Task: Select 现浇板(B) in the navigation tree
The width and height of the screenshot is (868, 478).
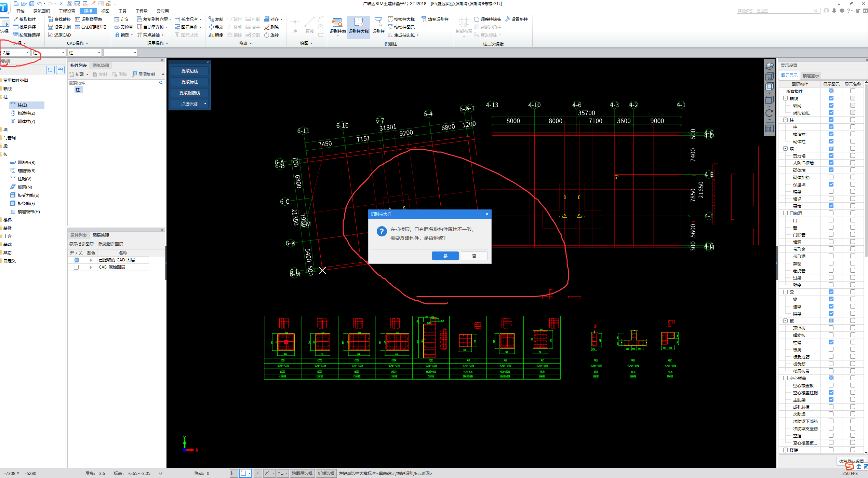Action: tap(26, 163)
